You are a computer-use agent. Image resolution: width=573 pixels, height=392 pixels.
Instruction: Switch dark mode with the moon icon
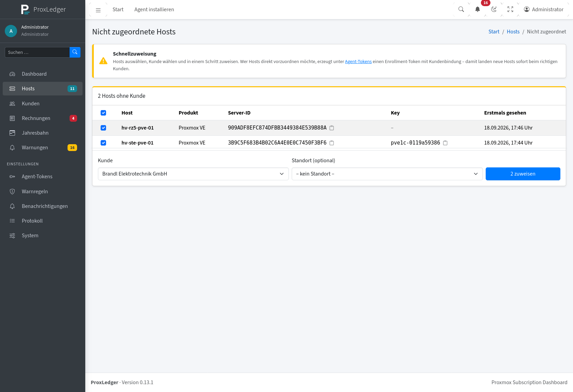[494, 10]
